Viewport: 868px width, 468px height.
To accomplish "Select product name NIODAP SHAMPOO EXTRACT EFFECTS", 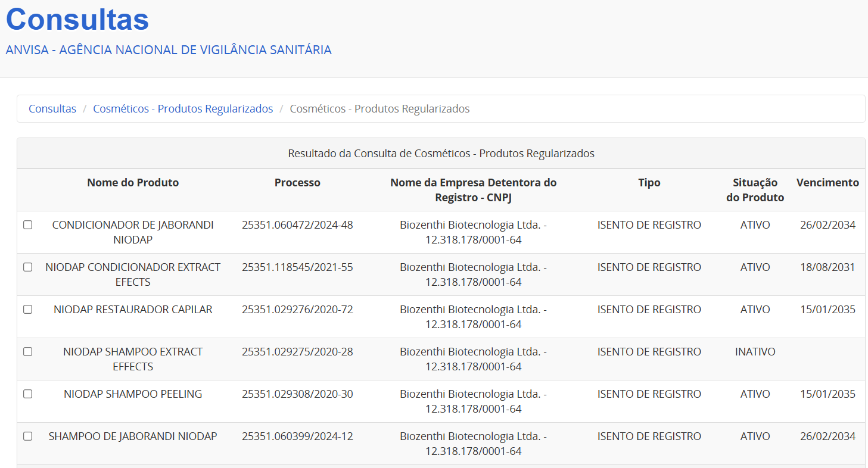I will coord(133,359).
